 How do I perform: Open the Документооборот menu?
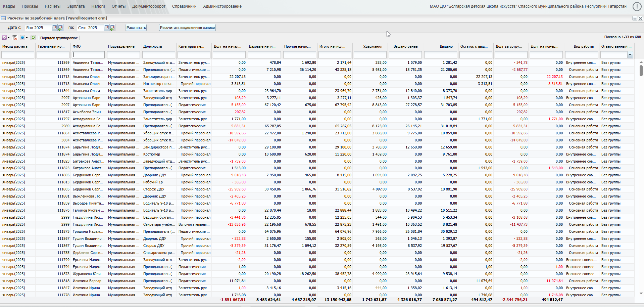(x=149, y=6)
